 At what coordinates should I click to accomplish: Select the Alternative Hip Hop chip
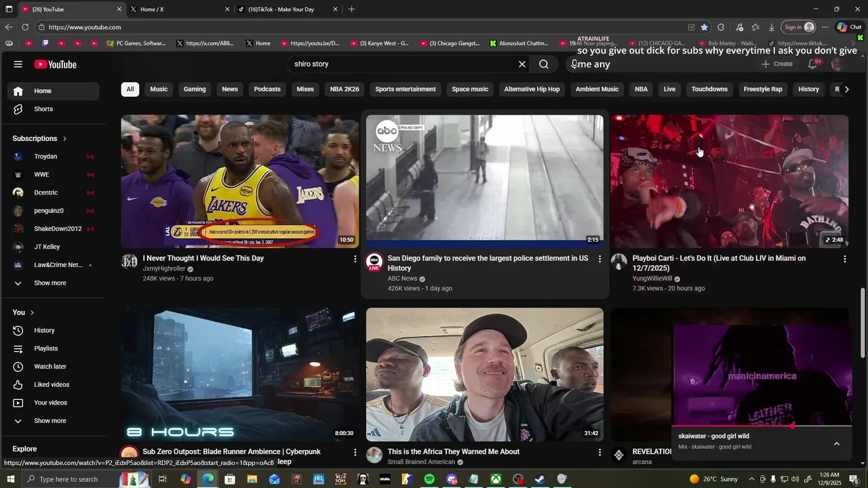[532, 89]
